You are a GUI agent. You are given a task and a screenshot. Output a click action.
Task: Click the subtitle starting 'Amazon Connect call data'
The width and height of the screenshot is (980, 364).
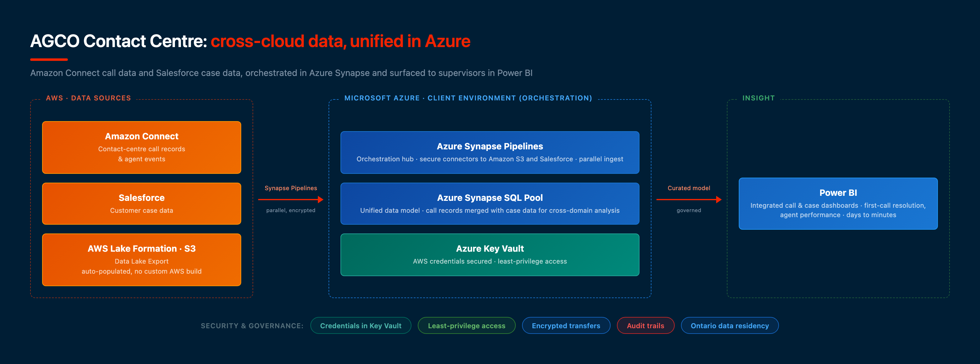(x=281, y=73)
